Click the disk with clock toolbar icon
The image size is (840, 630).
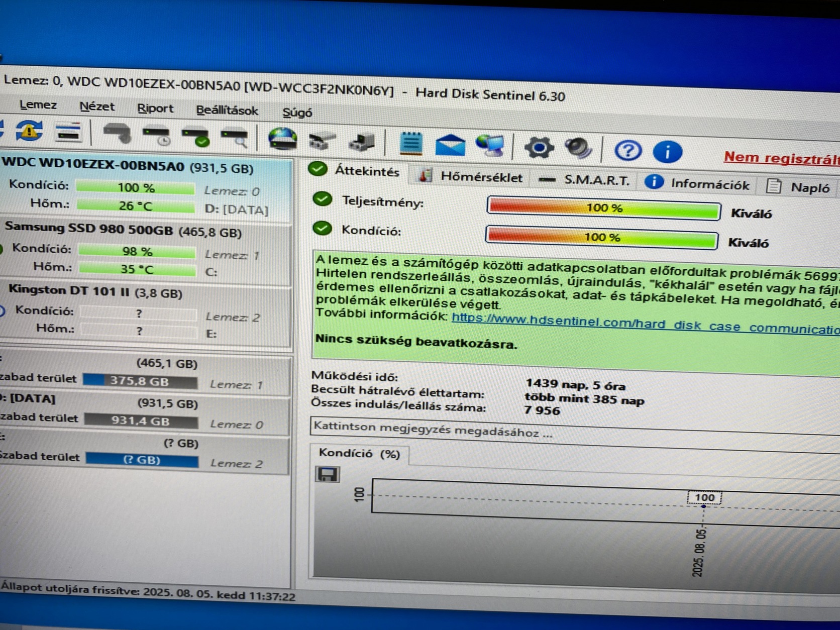(x=156, y=136)
